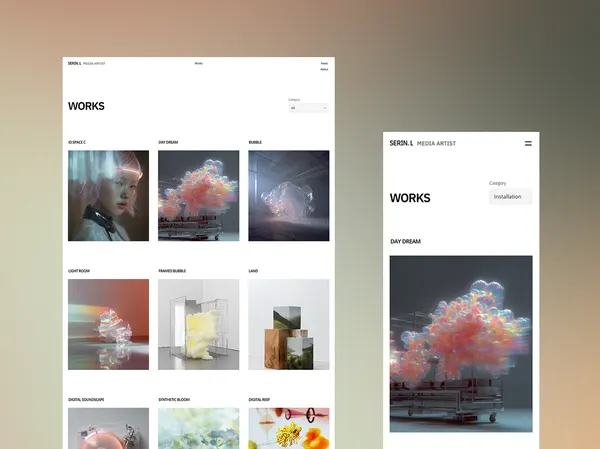This screenshot has height=449, width=600.
Task: Click the SERIN. L logo in the mobile header
Action: click(401, 143)
